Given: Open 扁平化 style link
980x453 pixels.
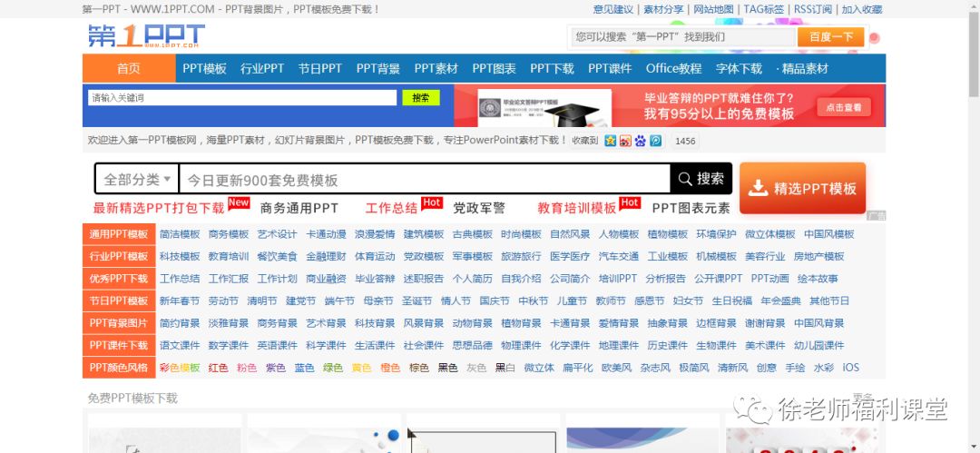Looking at the screenshot, I should coord(577,368).
